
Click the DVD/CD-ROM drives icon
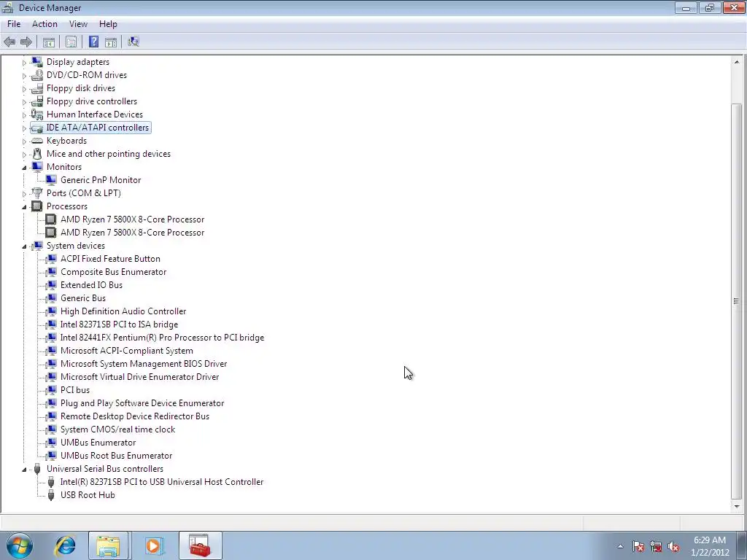click(36, 75)
